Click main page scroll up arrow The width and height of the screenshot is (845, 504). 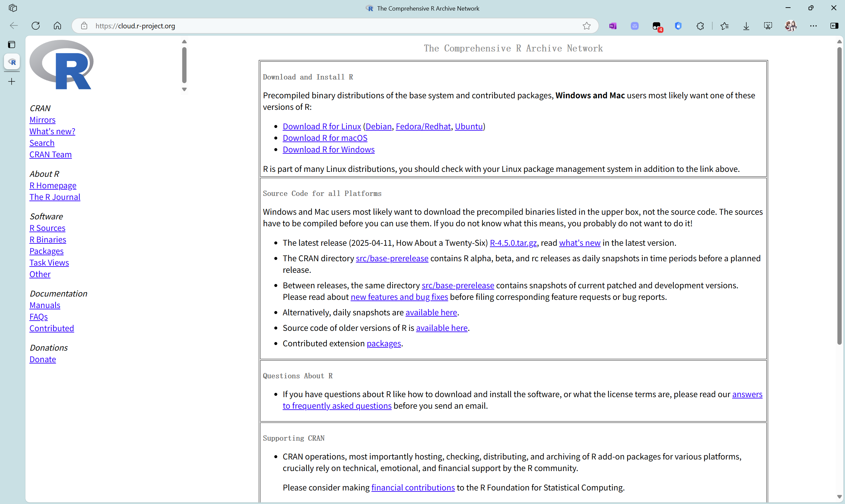point(840,42)
